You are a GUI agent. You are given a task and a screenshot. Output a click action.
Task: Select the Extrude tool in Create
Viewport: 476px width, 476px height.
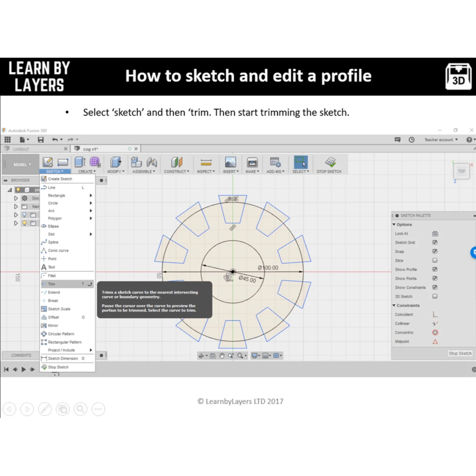80,162
